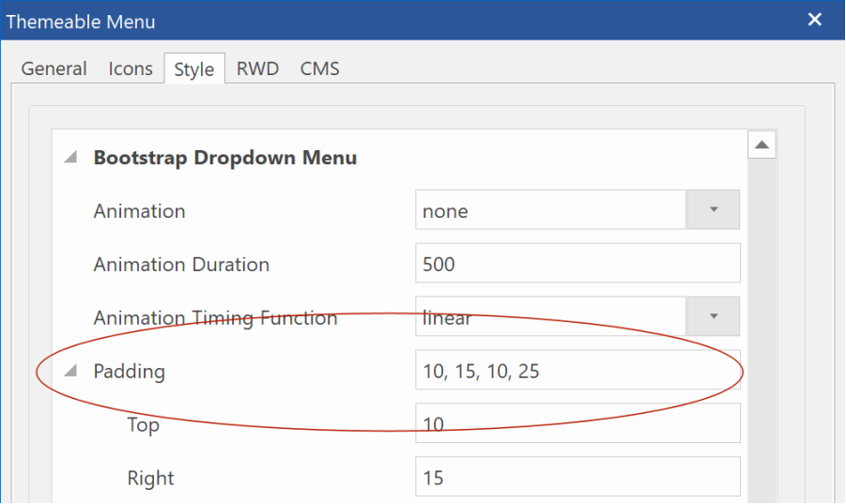The width and height of the screenshot is (846, 504).
Task: Click the Animation value field showing none
Action: click(550, 209)
